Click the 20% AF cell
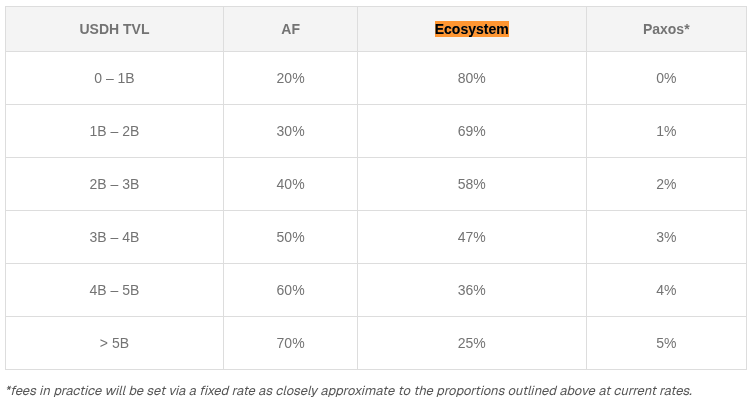Viewport: 752px width, 409px height. point(290,78)
